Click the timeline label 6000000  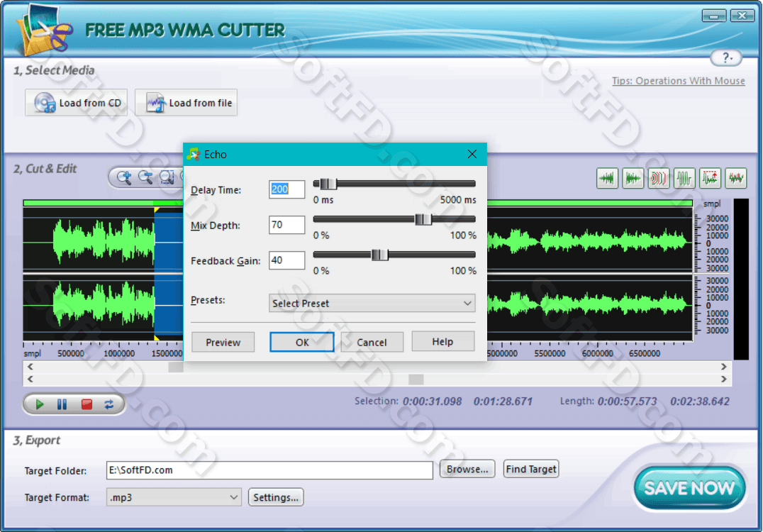coord(598,353)
